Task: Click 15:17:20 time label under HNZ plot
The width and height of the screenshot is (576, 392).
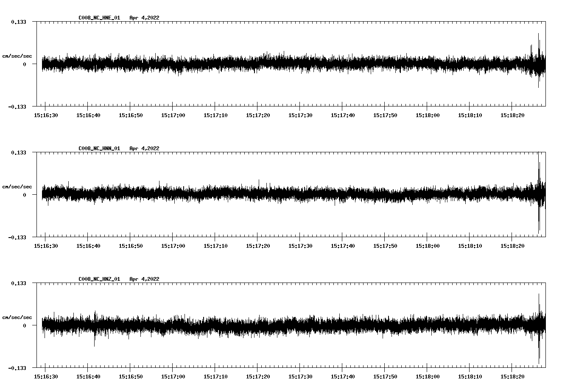Action: click(258, 377)
